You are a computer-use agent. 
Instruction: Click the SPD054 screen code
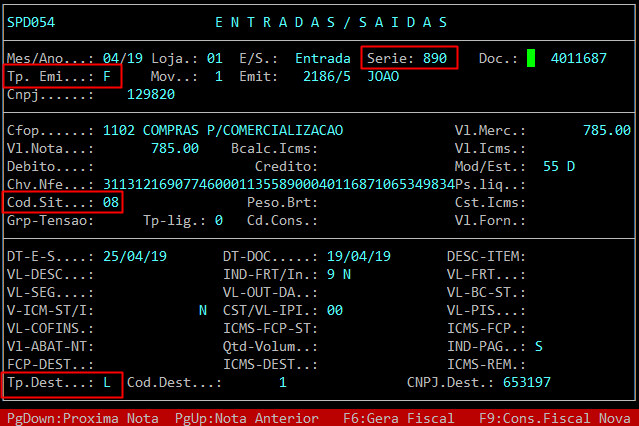pyautogui.click(x=31, y=22)
